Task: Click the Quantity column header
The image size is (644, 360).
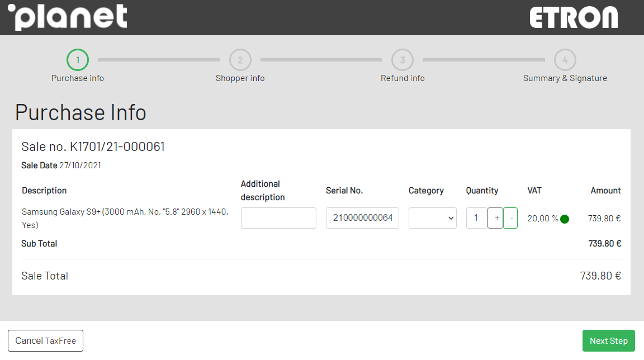Action: click(x=482, y=191)
